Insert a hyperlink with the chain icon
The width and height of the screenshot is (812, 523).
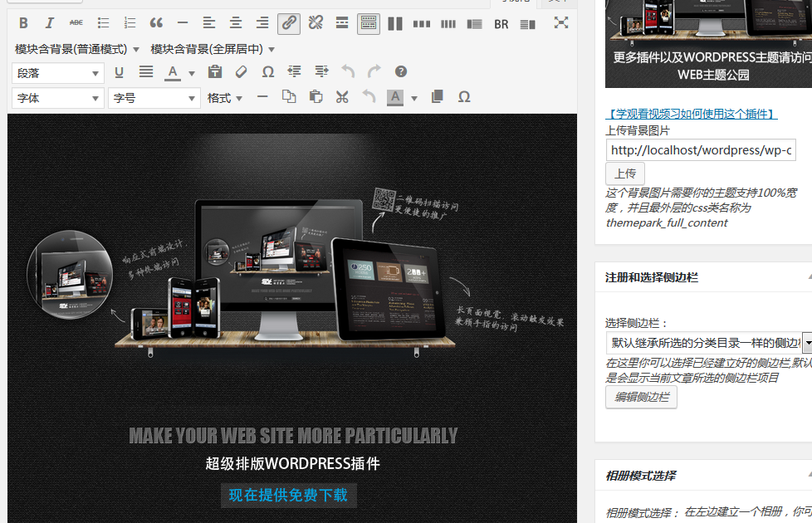point(288,23)
